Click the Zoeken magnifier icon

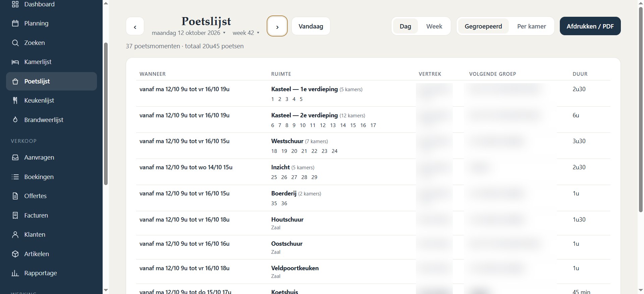(15, 43)
